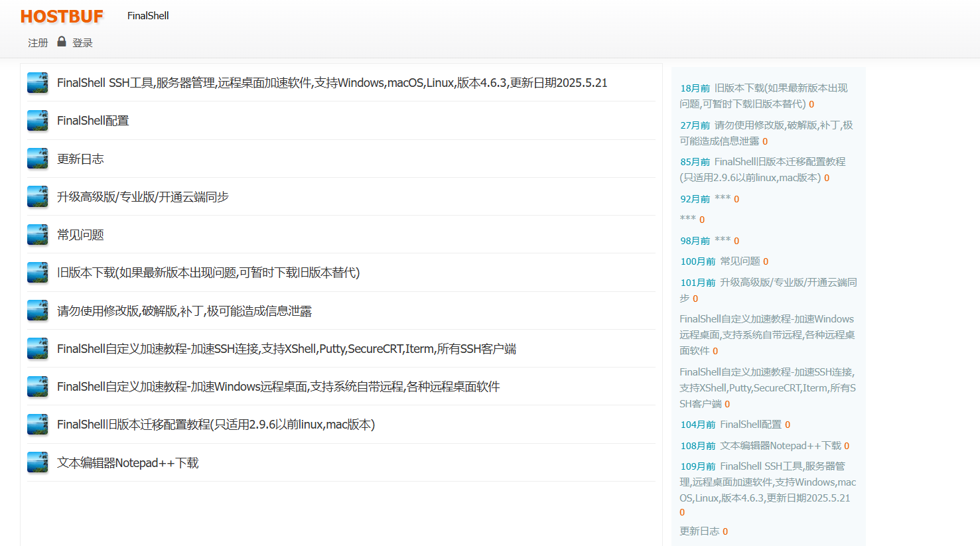The width and height of the screenshot is (980, 546).
Task: Open 加速Windows远程桌面 tutorial in main list
Action: 279,387
